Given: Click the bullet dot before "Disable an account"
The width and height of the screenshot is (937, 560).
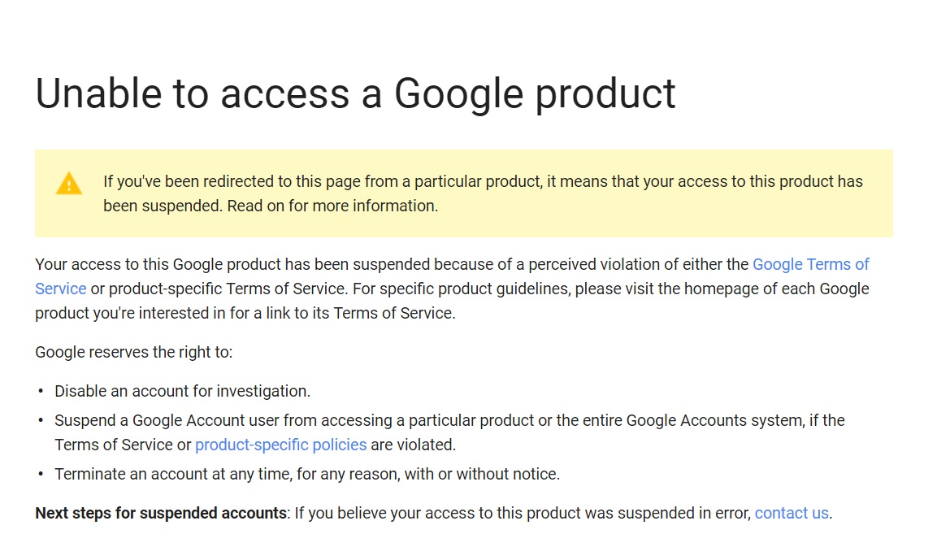Looking at the screenshot, I should click(x=41, y=391).
